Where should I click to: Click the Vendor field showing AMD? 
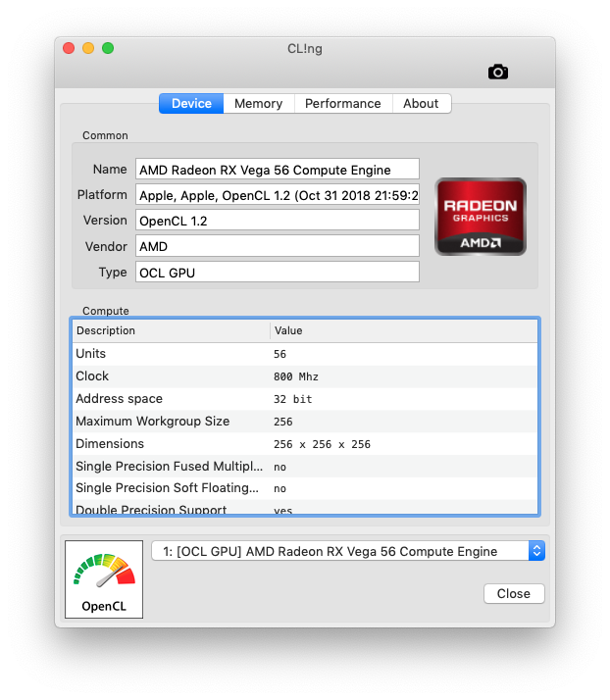tap(278, 246)
